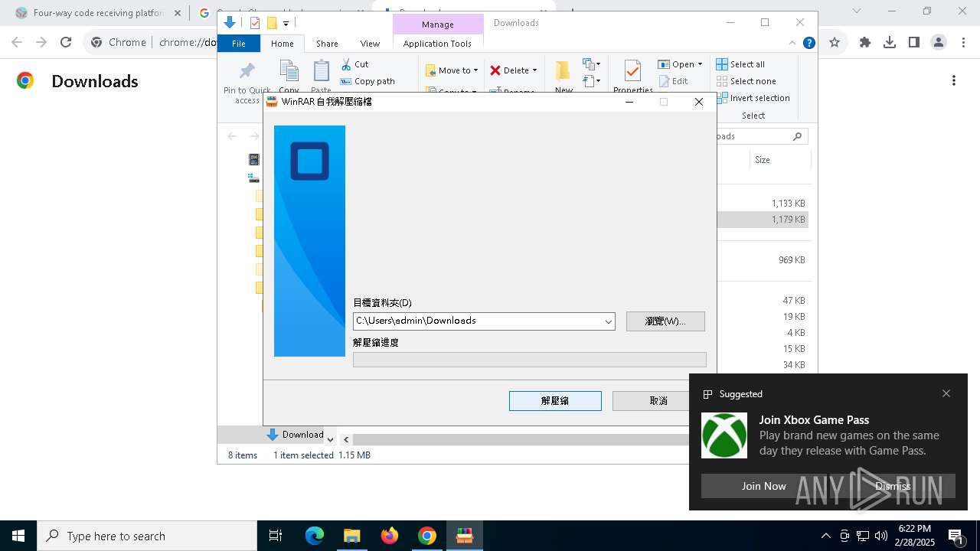Click the Copy icon in the ribbon
Screen dimensions: 980x551
pos(289,71)
